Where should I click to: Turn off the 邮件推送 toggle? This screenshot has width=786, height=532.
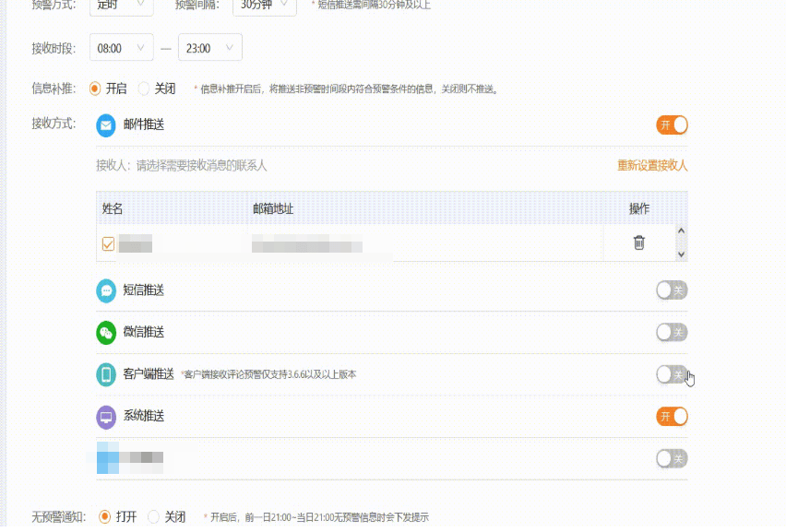coord(672,125)
